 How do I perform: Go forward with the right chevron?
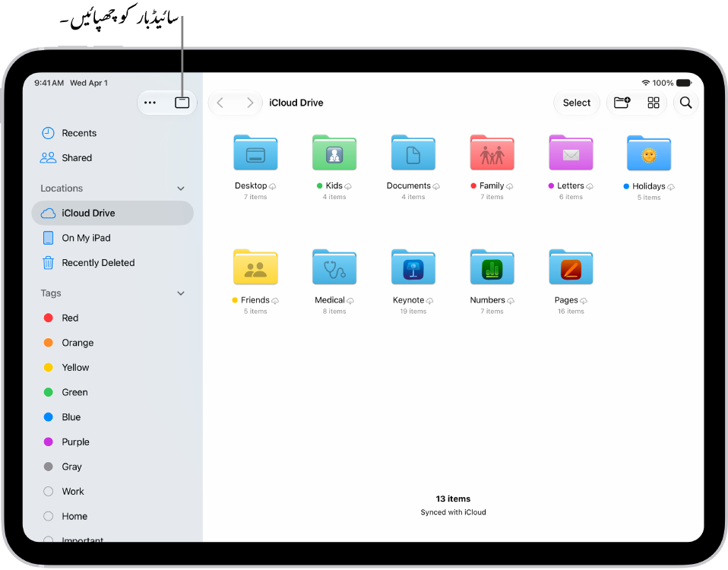(250, 103)
